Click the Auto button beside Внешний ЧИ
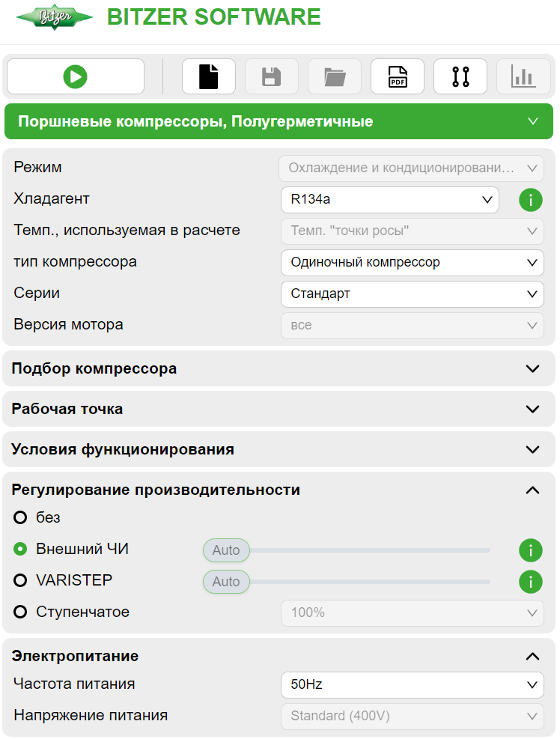Screen dimensions: 560x739 (x=226, y=550)
